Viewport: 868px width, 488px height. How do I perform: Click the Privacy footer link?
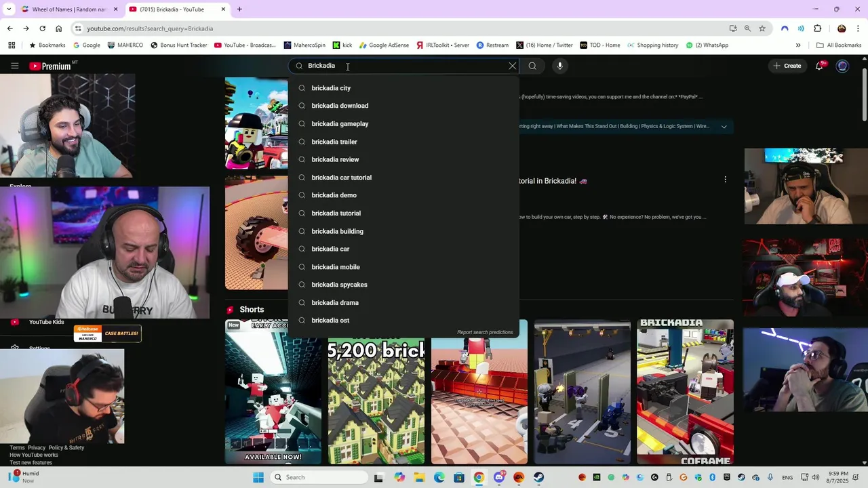[37, 447]
